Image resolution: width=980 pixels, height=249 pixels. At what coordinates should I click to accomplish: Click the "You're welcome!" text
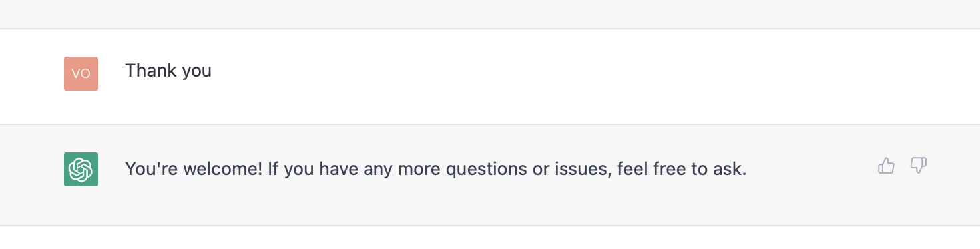pyautogui.click(x=194, y=169)
